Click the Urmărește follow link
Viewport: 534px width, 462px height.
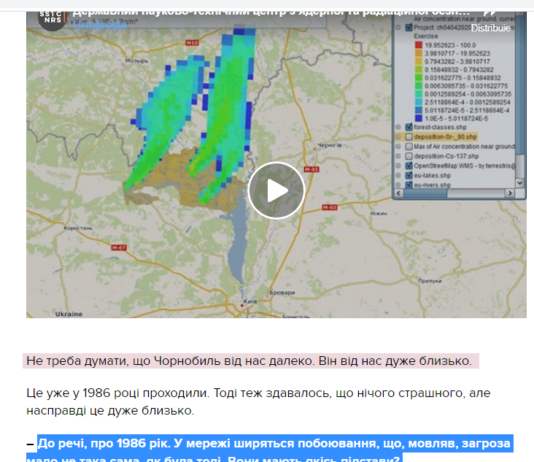pos(100,26)
